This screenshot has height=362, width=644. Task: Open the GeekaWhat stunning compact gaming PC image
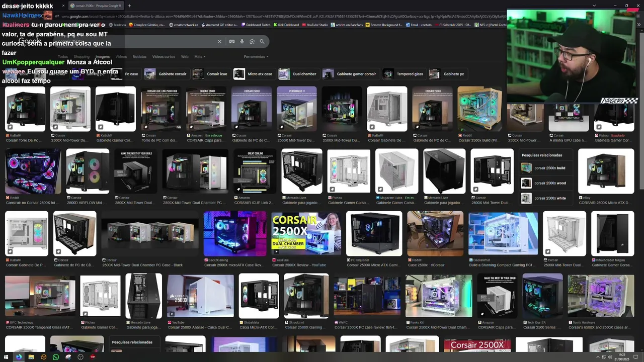point(503,234)
